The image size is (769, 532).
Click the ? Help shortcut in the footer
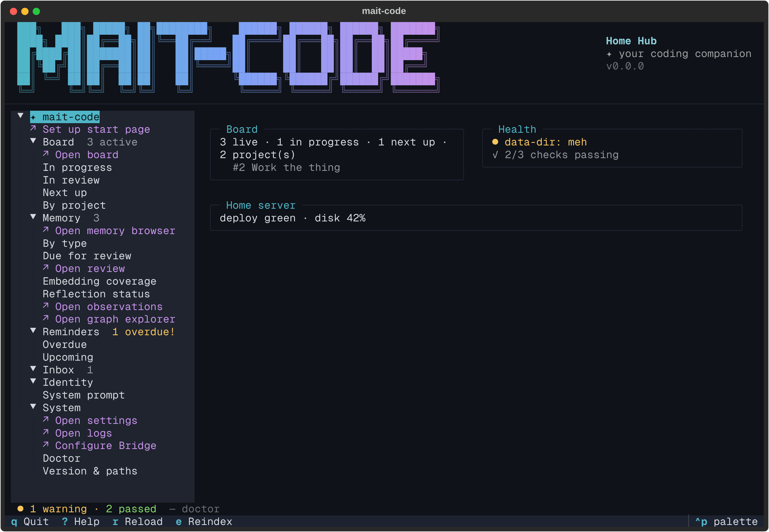point(80,522)
